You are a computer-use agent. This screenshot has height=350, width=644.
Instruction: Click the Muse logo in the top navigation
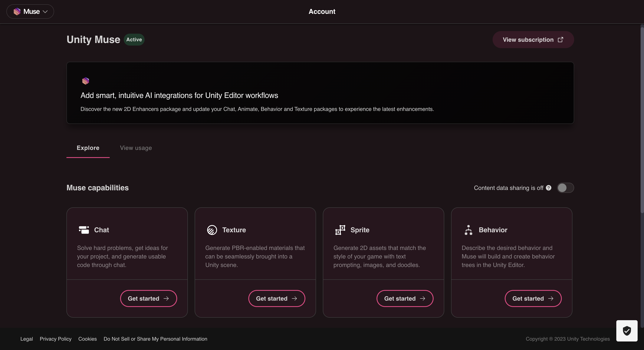[17, 11]
